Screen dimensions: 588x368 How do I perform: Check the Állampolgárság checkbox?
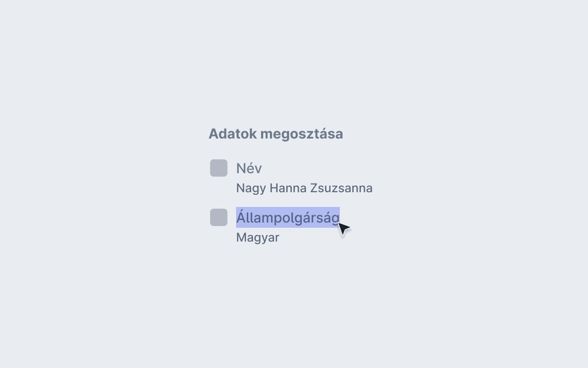[x=219, y=217]
